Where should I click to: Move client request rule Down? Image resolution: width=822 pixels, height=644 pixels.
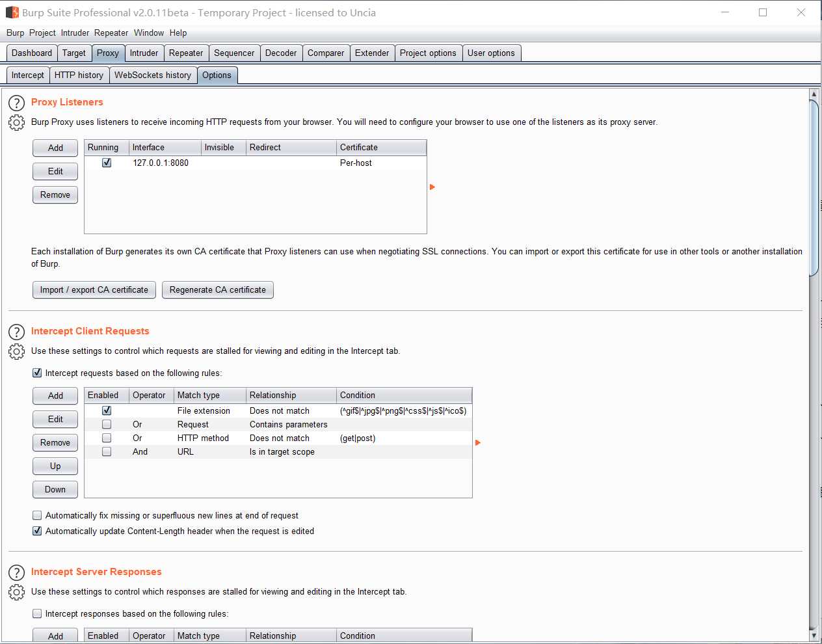click(55, 489)
